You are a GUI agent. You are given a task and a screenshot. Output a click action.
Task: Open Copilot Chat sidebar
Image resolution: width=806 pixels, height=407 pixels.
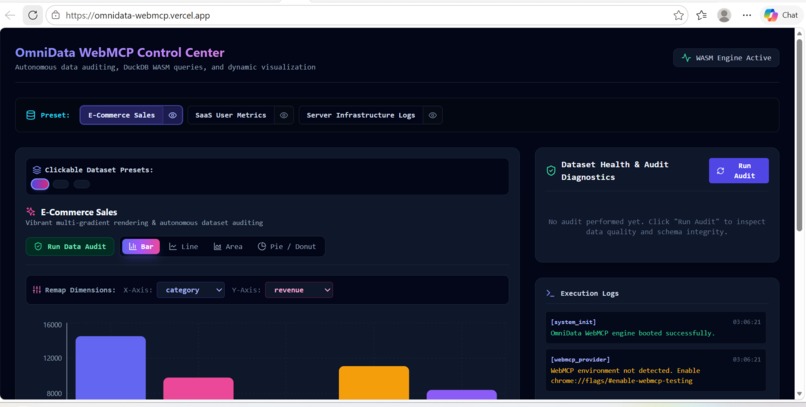(781, 15)
